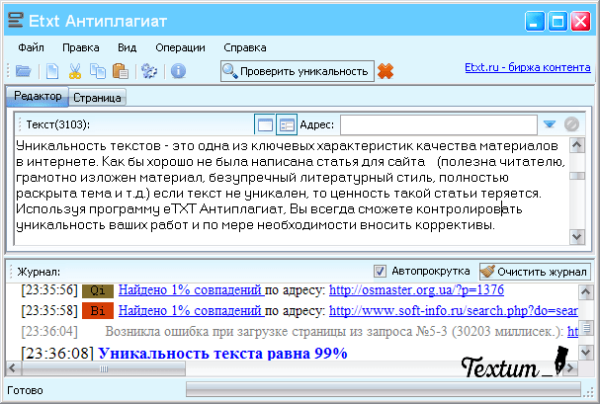Copy text using the toolbar copy icon
600x404 pixels.
[x=98, y=71]
